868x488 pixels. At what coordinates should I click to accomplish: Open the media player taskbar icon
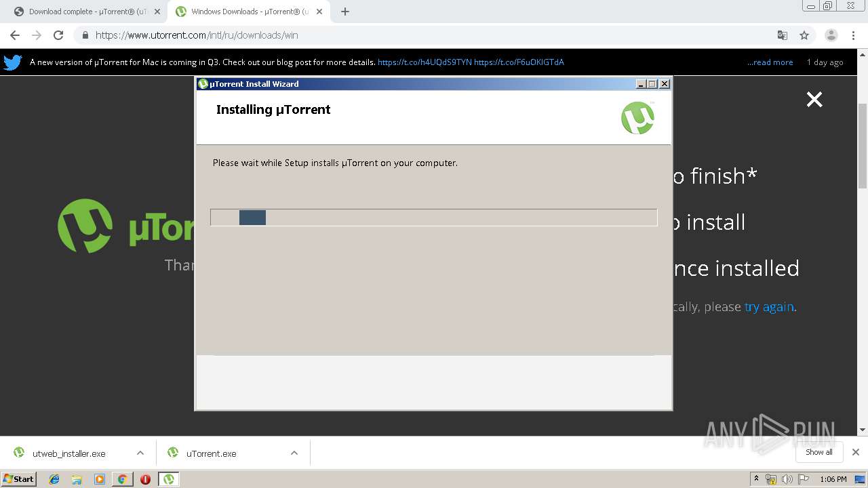99,479
